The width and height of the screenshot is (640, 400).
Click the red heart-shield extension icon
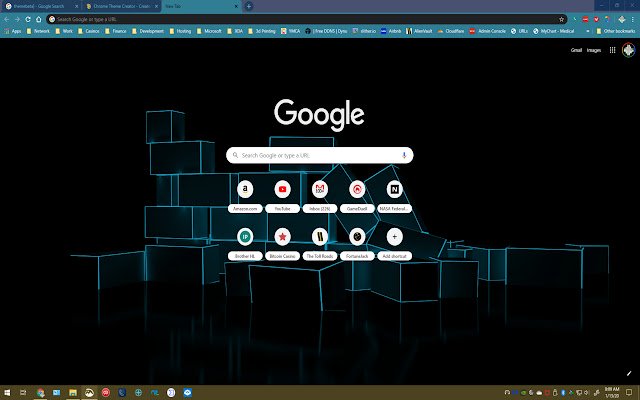point(596,19)
